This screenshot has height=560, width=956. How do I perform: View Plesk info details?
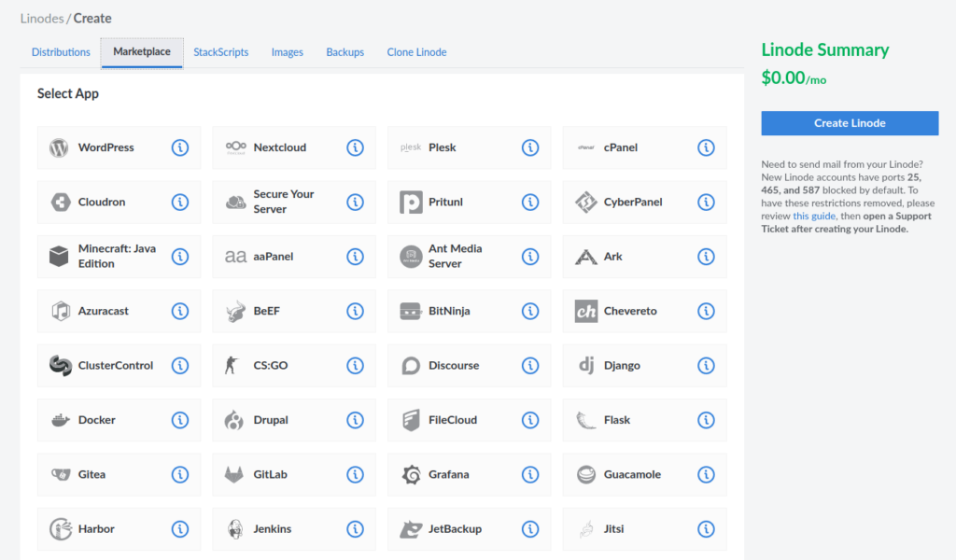[x=530, y=147]
